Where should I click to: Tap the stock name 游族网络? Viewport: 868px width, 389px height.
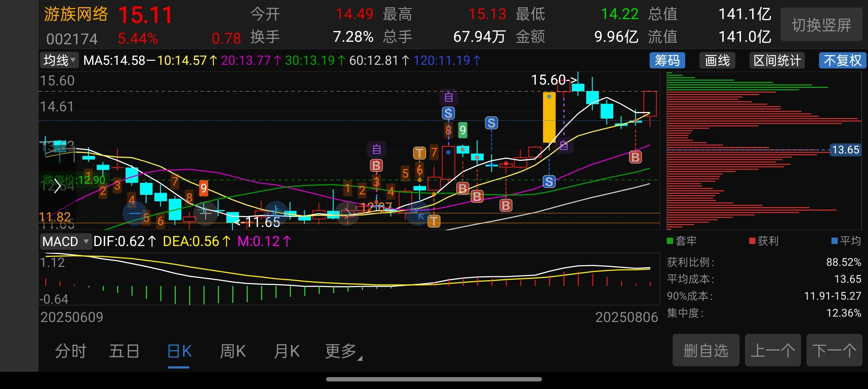point(76,14)
